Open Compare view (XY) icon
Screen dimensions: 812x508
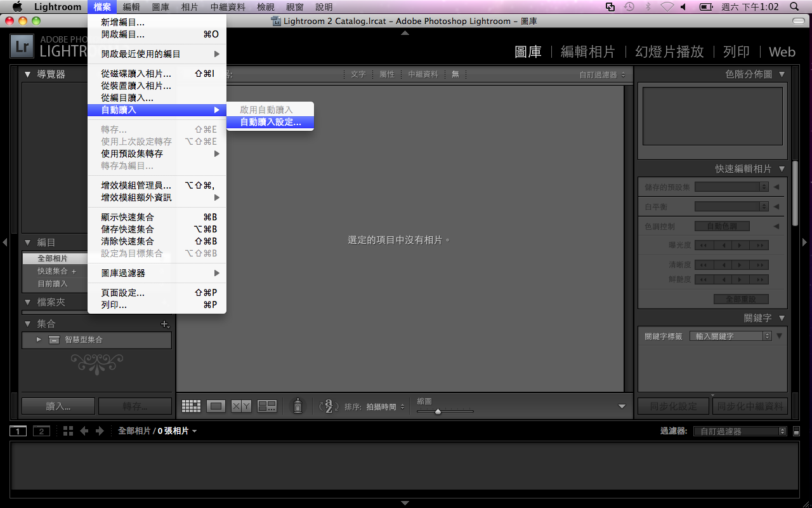tap(241, 406)
